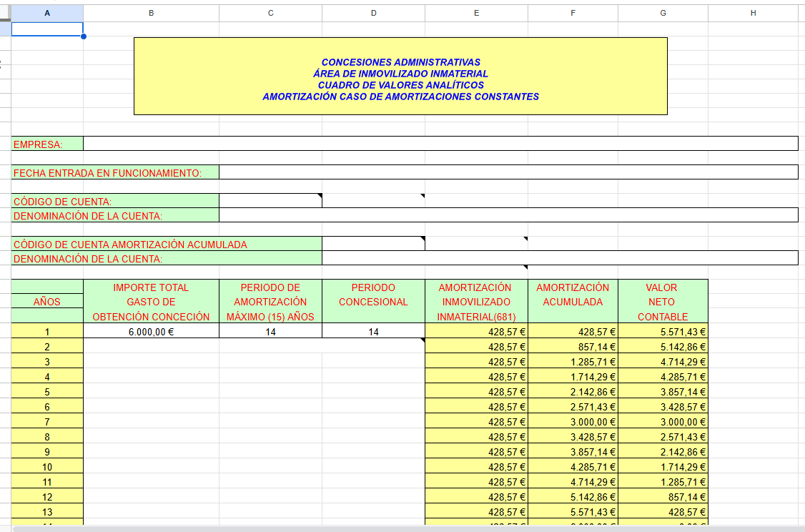Click column H header
Image resolution: width=805 pixels, height=532 pixels.
753,13
